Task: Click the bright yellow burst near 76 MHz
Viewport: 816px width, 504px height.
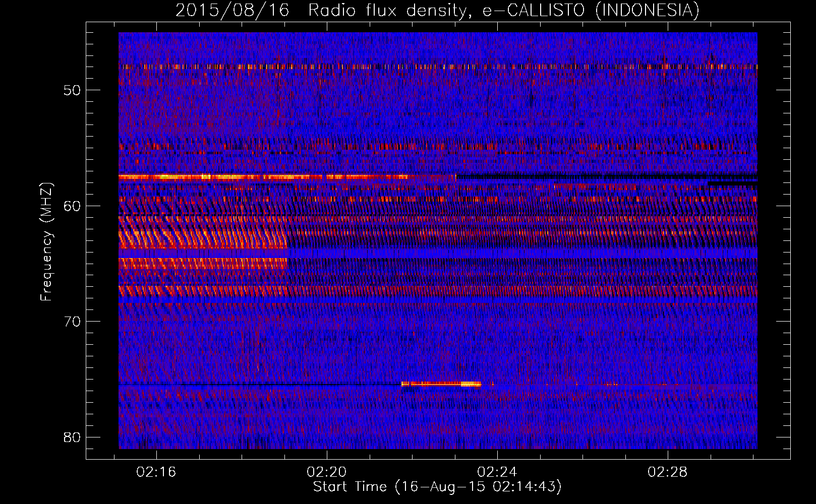Action: point(441,384)
